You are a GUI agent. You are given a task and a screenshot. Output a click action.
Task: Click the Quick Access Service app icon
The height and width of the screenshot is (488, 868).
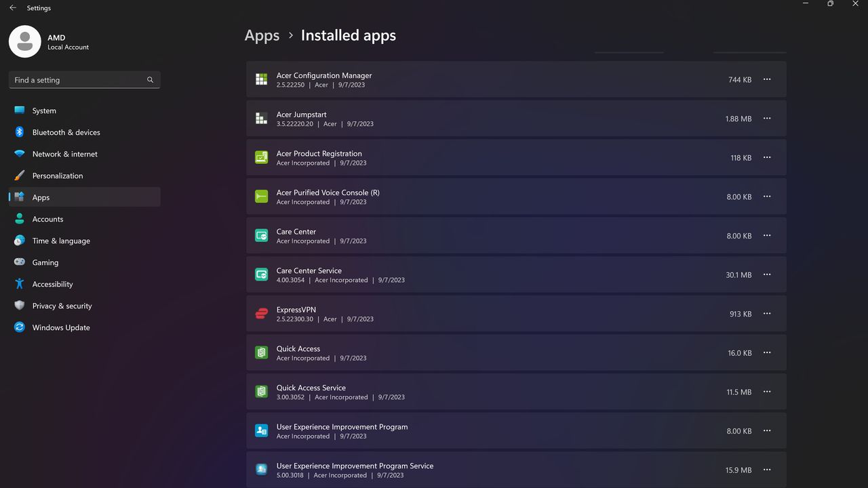tap(261, 392)
